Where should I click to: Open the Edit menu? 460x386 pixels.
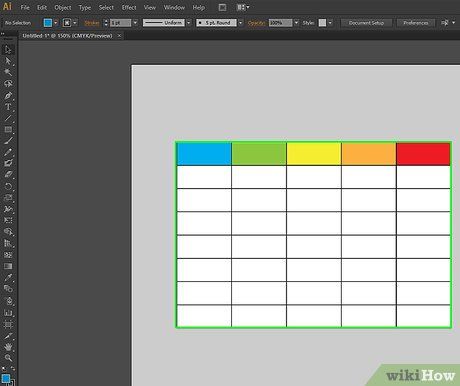pyautogui.click(x=42, y=7)
